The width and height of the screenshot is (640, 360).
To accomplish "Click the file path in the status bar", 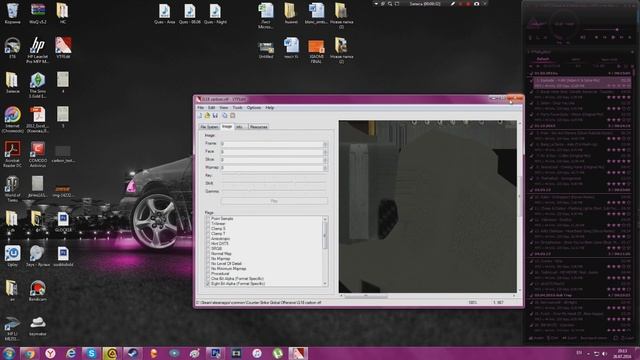I will (x=259, y=303).
